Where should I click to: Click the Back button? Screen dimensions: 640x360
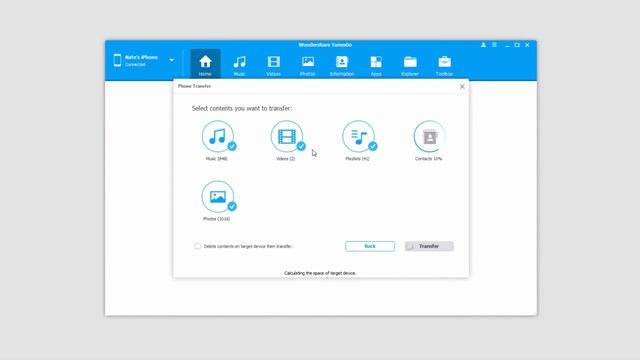point(370,246)
